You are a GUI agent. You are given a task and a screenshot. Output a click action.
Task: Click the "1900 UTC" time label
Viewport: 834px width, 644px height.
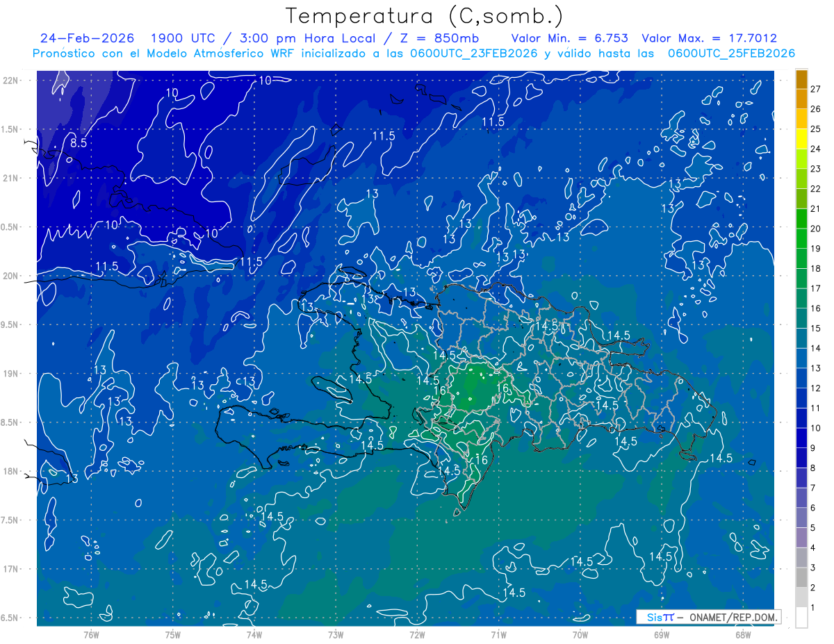[185, 38]
